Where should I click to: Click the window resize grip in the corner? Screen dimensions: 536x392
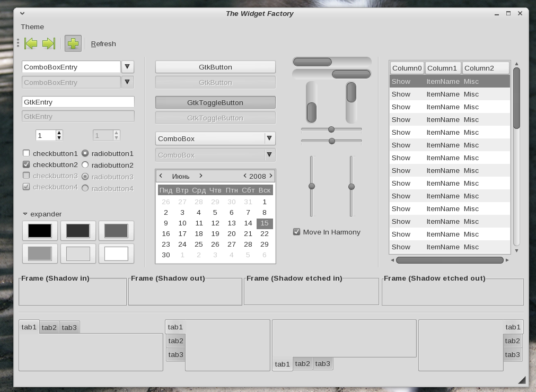tap(522, 380)
